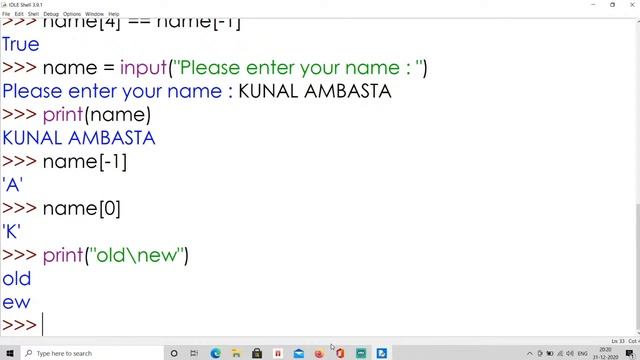Click the blue KUNAL AMBASTA print output
This screenshot has width=640, height=360.
pos(79,138)
